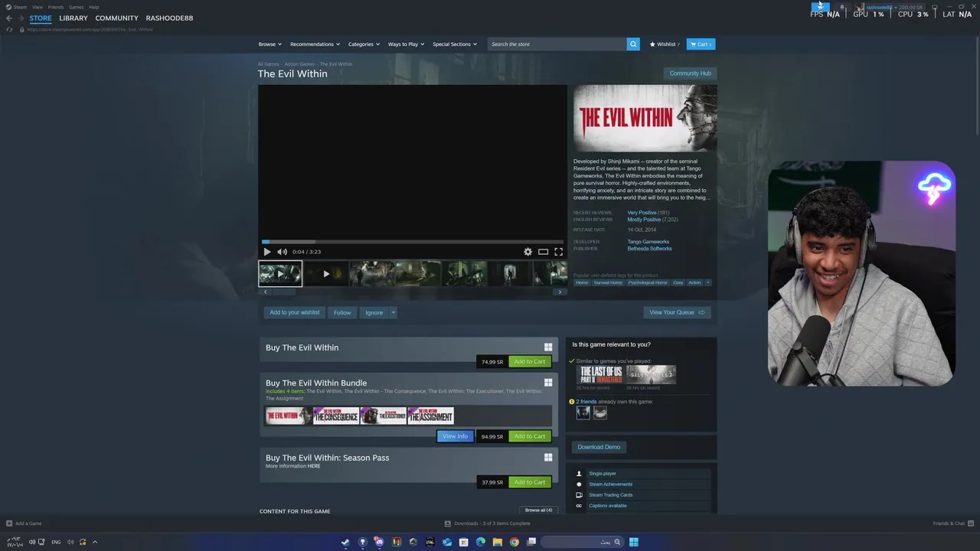Open the Wishlist star link
The width and height of the screenshot is (980, 551).
click(665, 44)
